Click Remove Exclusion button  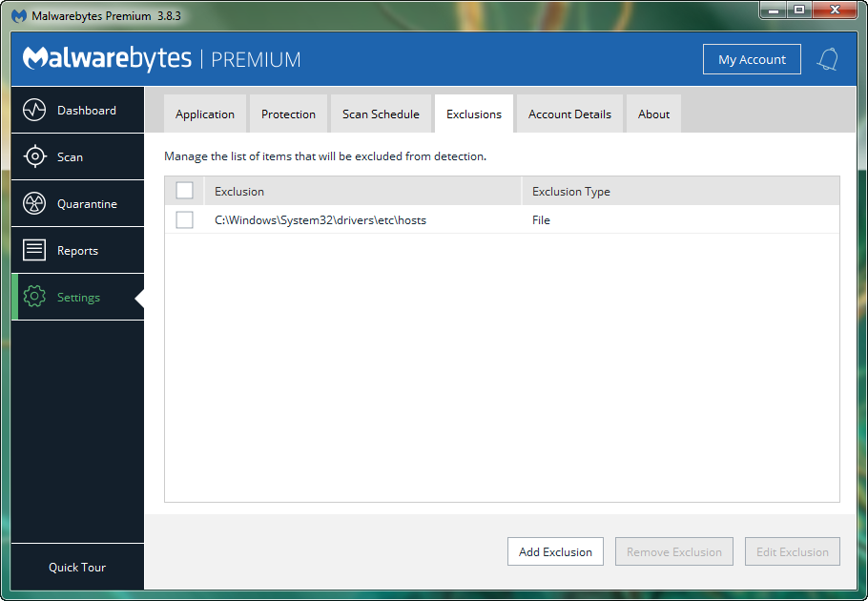pyautogui.click(x=674, y=551)
